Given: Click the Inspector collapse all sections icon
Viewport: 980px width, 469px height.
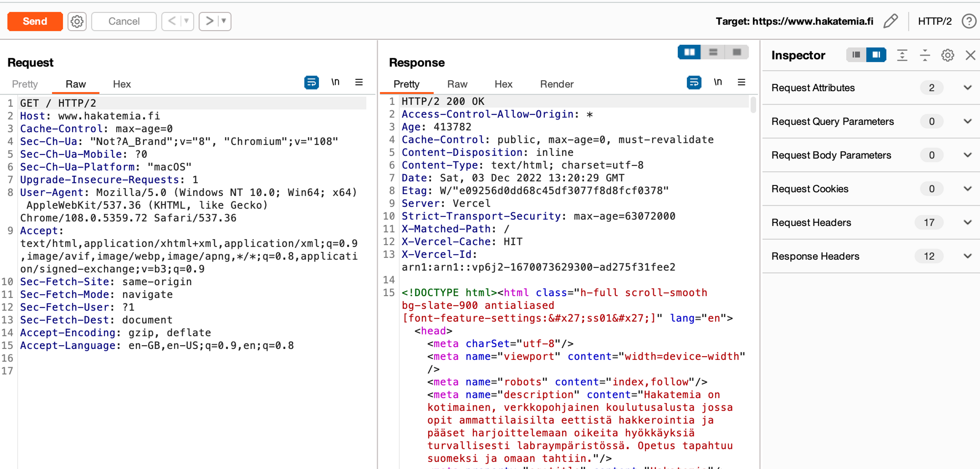Looking at the screenshot, I should pos(925,56).
